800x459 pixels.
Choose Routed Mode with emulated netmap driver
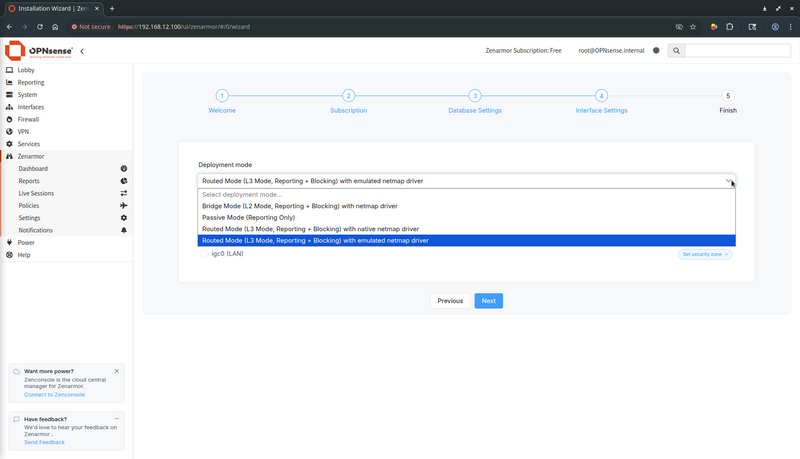point(466,240)
